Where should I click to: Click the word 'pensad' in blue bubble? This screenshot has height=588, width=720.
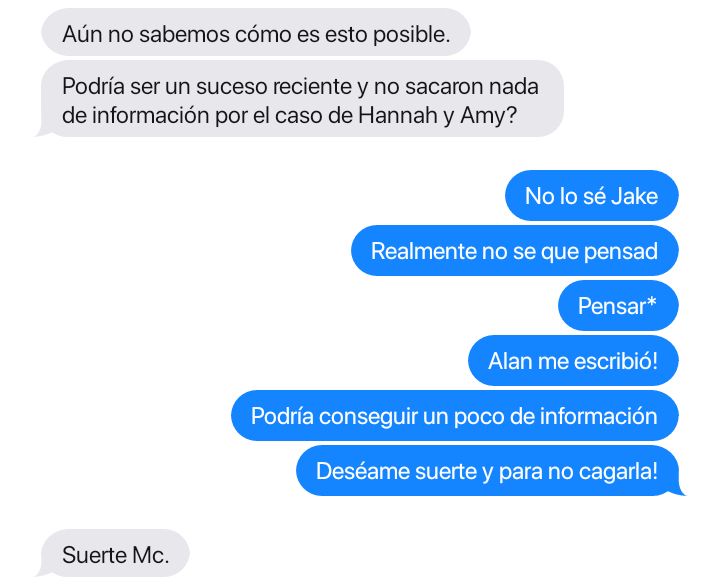pyautogui.click(x=621, y=252)
